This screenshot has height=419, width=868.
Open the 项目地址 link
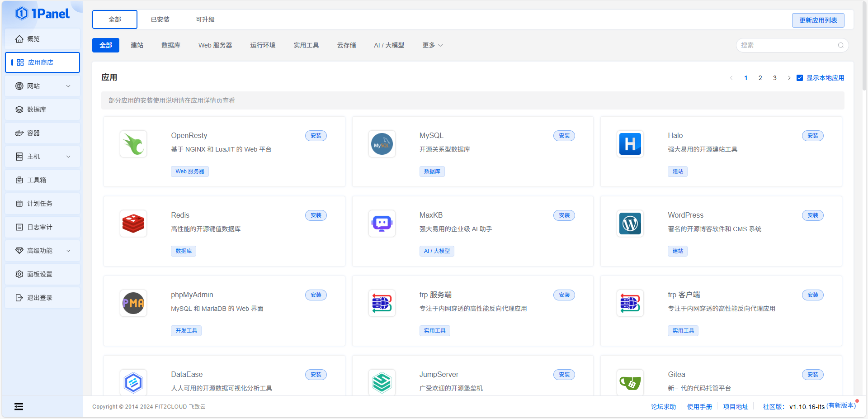pos(736,407)
